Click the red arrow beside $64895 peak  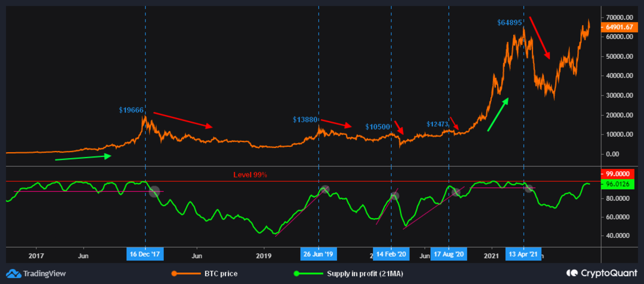[539, 38]
